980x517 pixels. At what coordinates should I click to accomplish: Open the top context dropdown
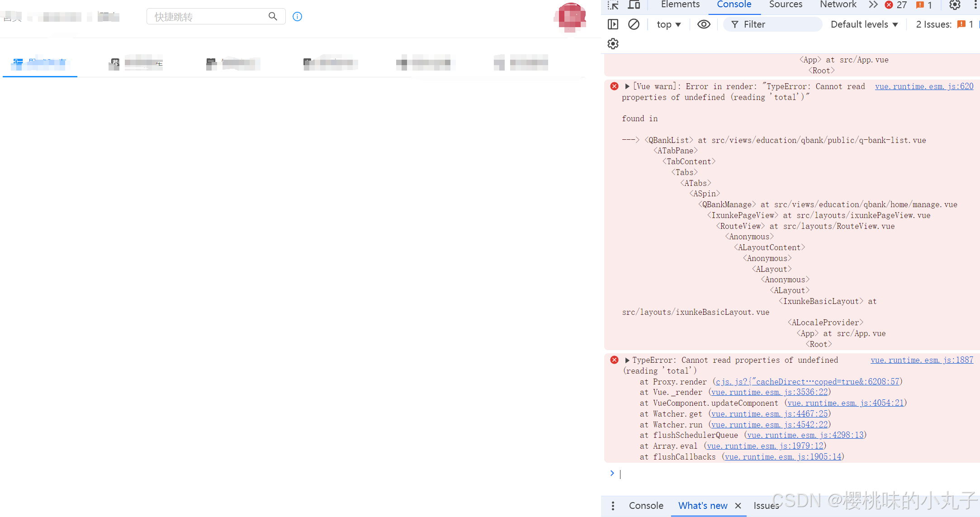pyautogui.click(x=668, y=24)
